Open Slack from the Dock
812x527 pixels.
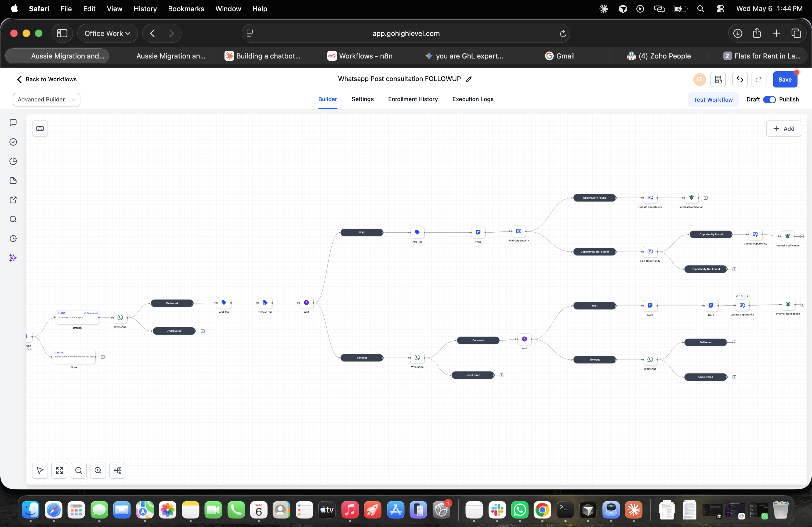pyautogui.click(x=497, y=510)
